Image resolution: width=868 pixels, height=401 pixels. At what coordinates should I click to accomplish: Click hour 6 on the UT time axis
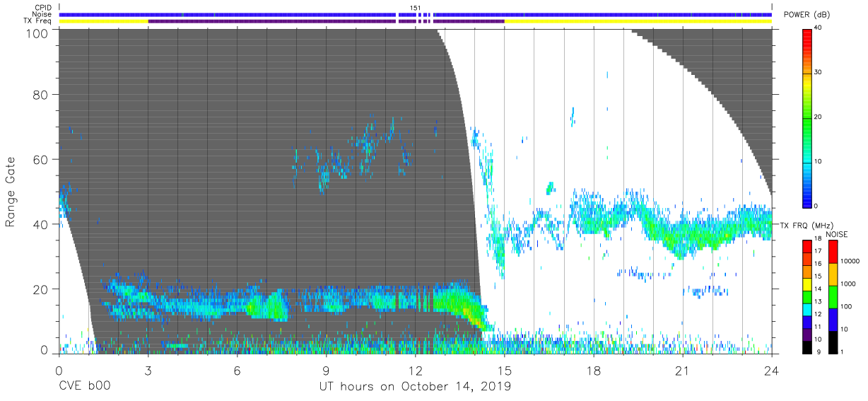point(237,370)
